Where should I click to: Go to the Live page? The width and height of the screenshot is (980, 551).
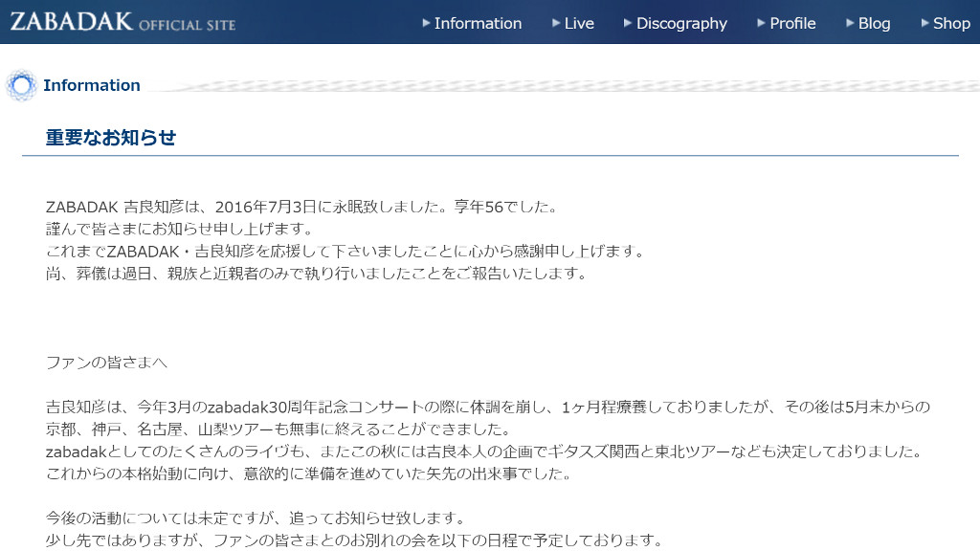tap(579, 23)
